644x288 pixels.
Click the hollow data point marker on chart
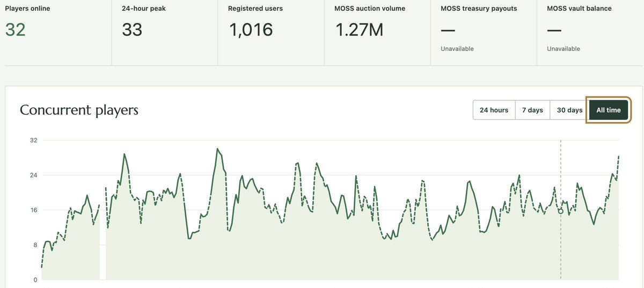(561, 211)
